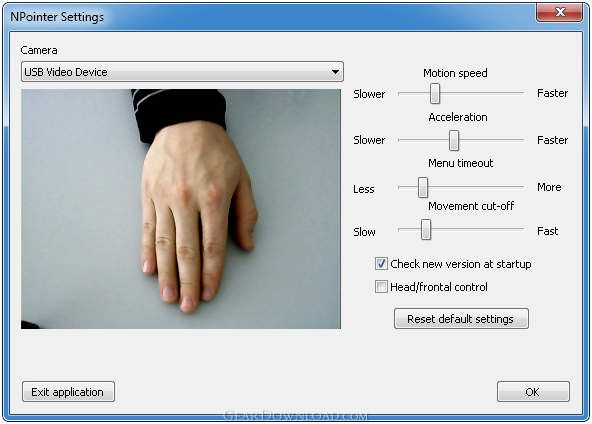Click the Motion speed label
The height and width of the screenshot is (424, 592).
click(x=455, y=73)
